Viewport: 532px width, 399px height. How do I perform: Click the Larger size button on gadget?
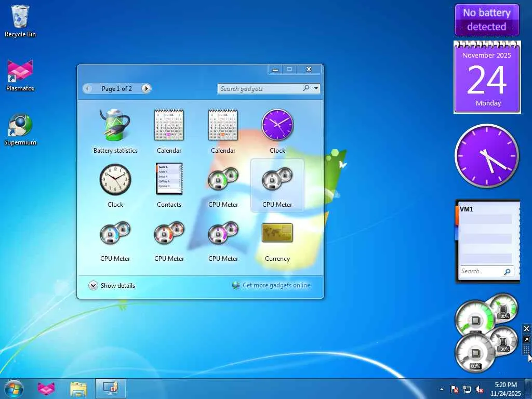point(526,339)
